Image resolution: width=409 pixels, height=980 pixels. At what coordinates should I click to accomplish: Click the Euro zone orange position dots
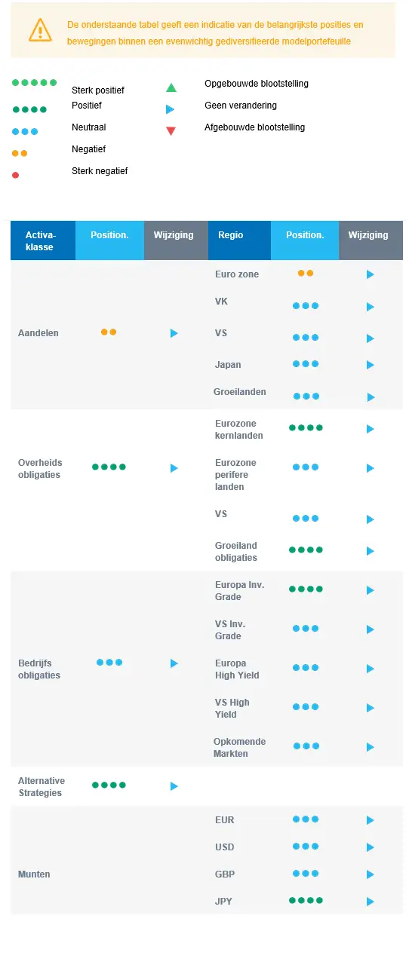[306, 273]
